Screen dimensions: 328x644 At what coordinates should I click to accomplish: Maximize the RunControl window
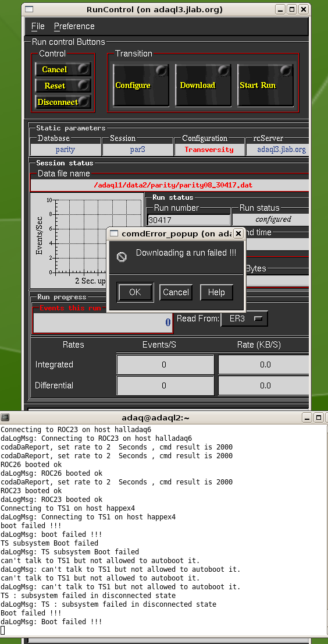[x=291, y=9]
